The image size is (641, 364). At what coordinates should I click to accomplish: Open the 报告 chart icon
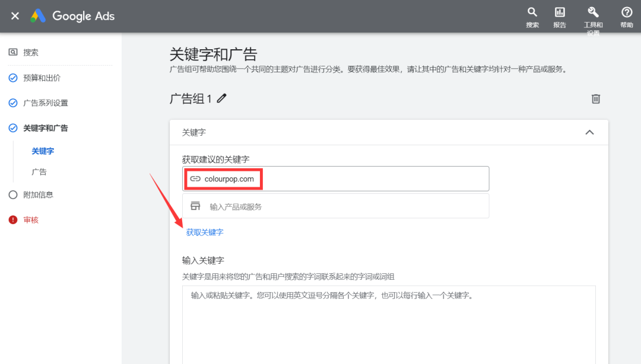[560, 12]
